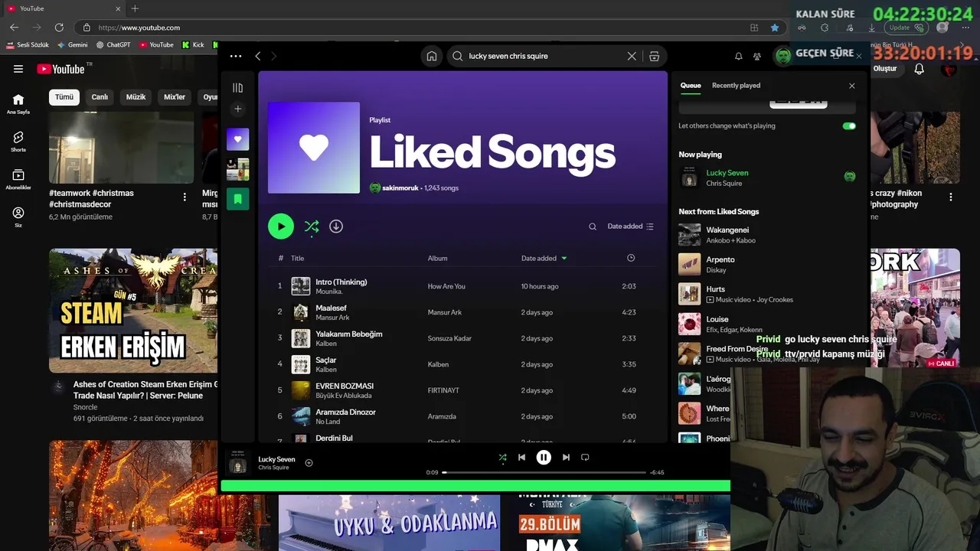Open Browse icon beside search
Viewport: 980px width, 551px height.
click(654, 56)
